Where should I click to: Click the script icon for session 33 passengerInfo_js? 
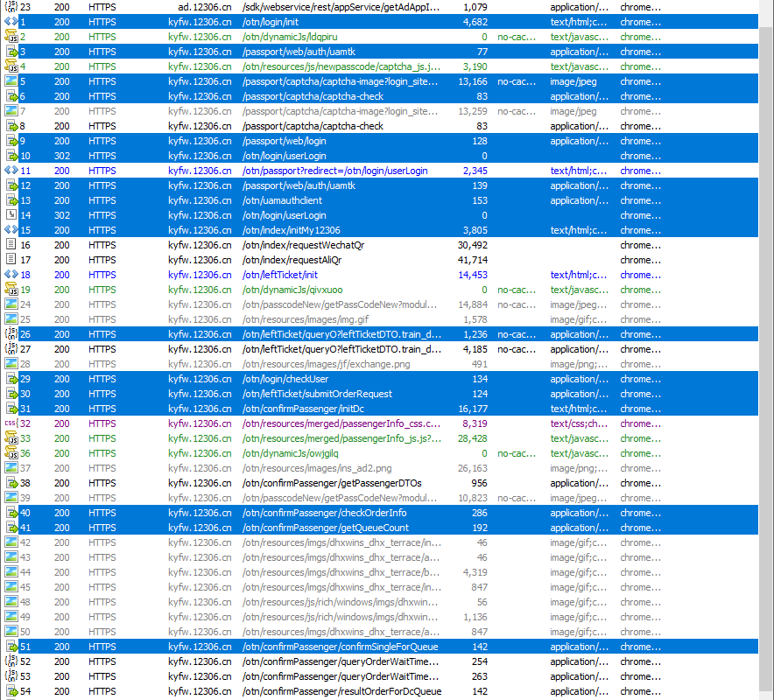click(x=11, y=438)
